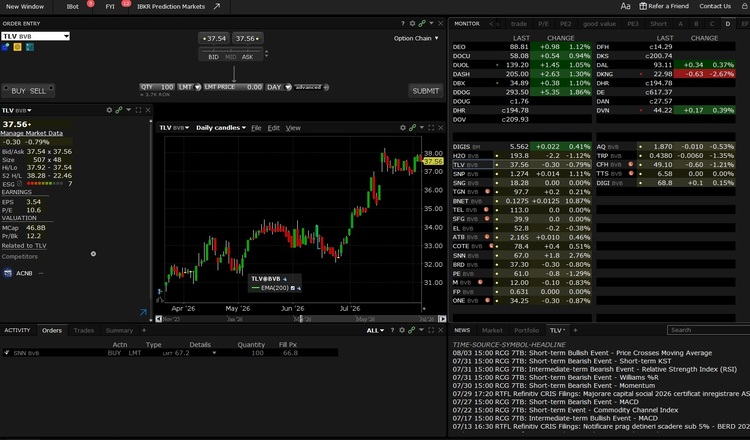Image resolution: width=750 pixels, height=440 pixels.
Task: Open ALL filter dropdown in Activity
Action: pos(375,330)
